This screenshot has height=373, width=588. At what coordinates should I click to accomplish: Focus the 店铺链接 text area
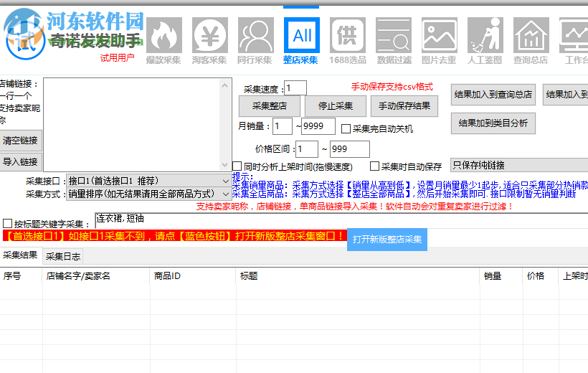(133, 125)
